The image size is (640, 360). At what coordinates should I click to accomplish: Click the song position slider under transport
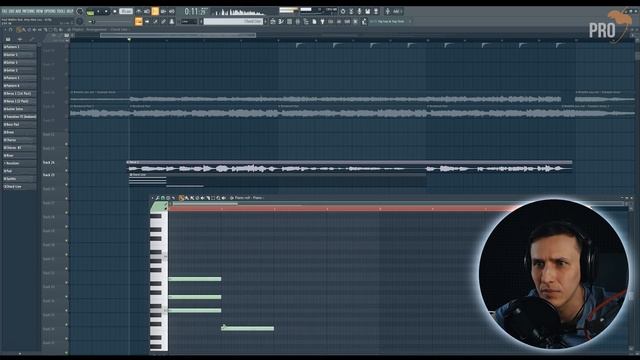(x=108, y=22)
